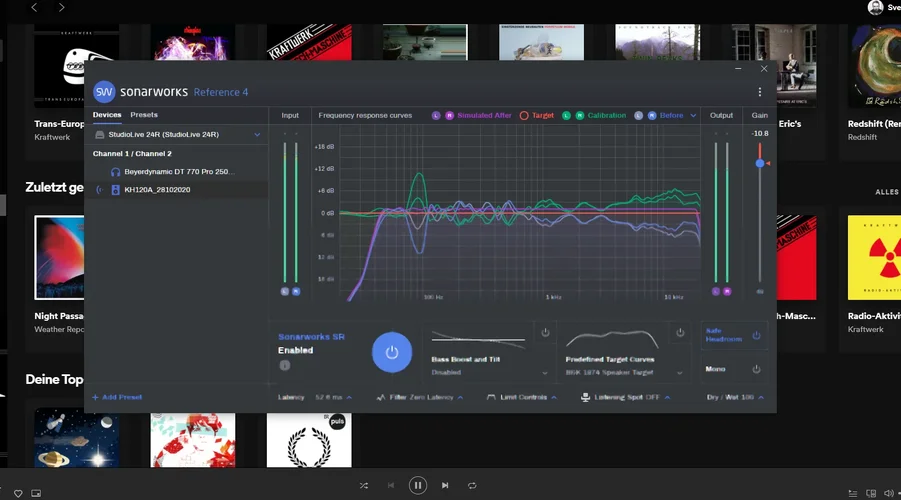Toggle Safe Headroom on or off
This screenshot has height=500, width=901.
coord(756,335)
